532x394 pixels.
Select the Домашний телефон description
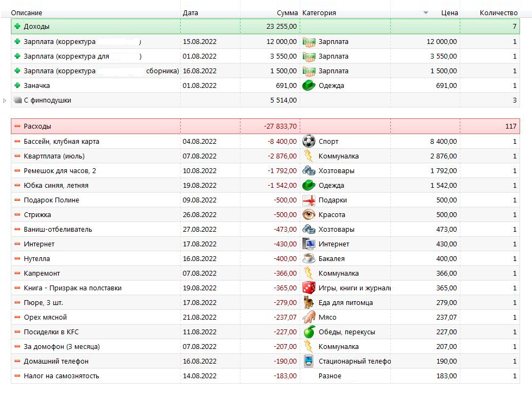point(56,361)
